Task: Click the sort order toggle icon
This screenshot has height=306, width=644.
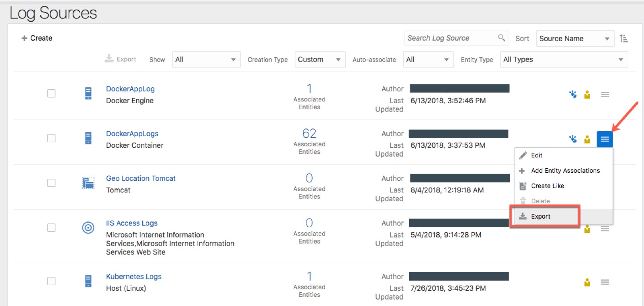Action: (x=623, y=38)
